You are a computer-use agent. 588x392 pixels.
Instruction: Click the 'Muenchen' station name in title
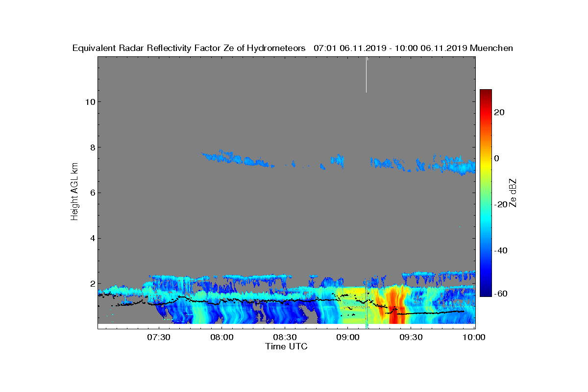pyautogui.click(x=491, y=48)
